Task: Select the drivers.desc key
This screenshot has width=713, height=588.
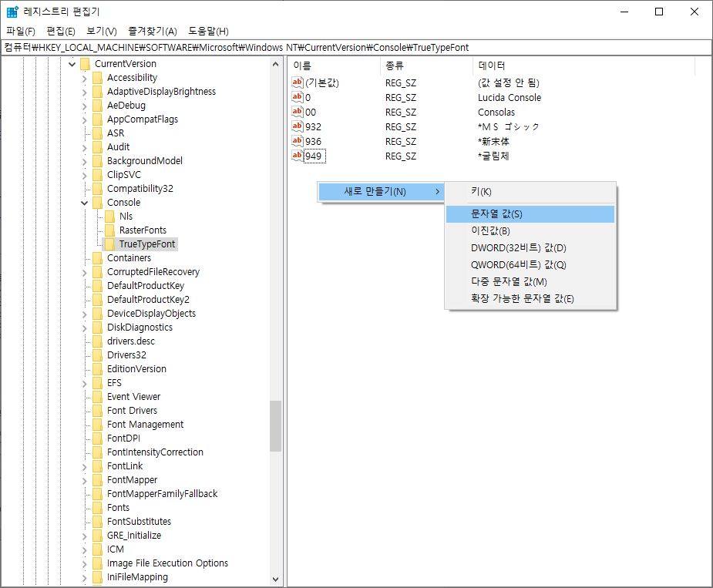Action: point(131,341)
